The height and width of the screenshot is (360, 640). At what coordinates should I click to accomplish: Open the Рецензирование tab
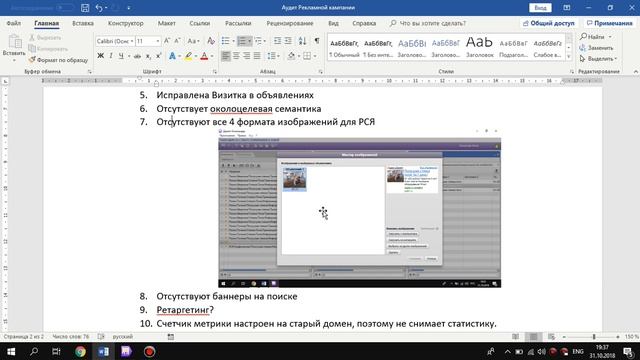pos(290,23)
